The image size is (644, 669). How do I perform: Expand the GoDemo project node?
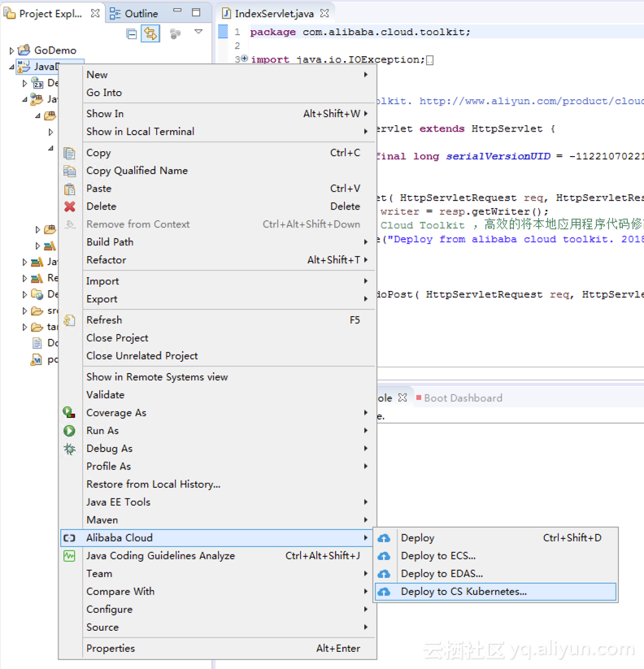tap(11, 50)
